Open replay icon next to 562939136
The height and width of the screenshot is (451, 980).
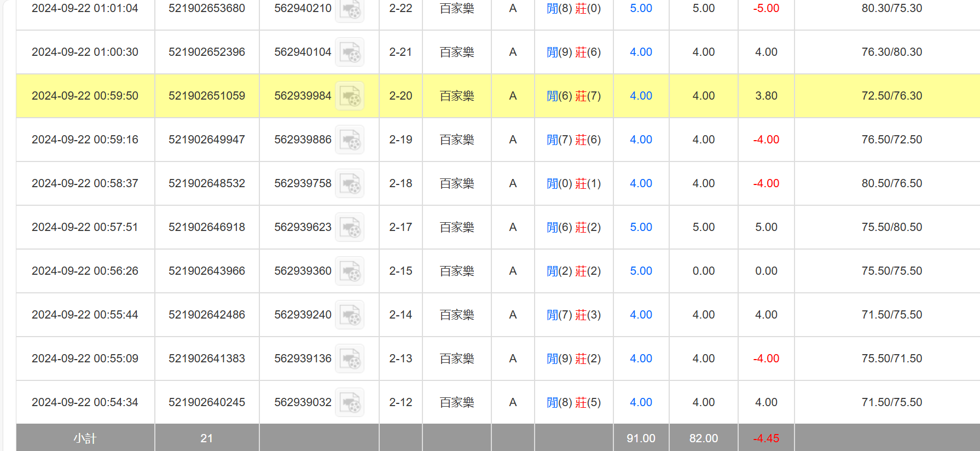click(350, 359)
